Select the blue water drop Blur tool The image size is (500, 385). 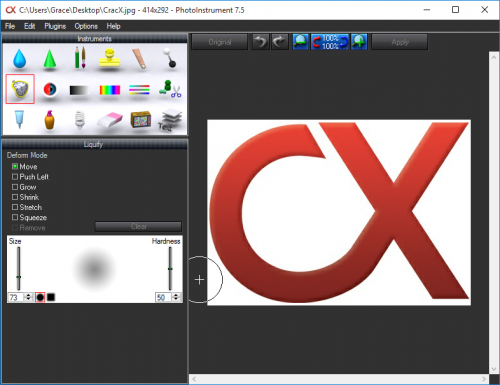(19, 59)
